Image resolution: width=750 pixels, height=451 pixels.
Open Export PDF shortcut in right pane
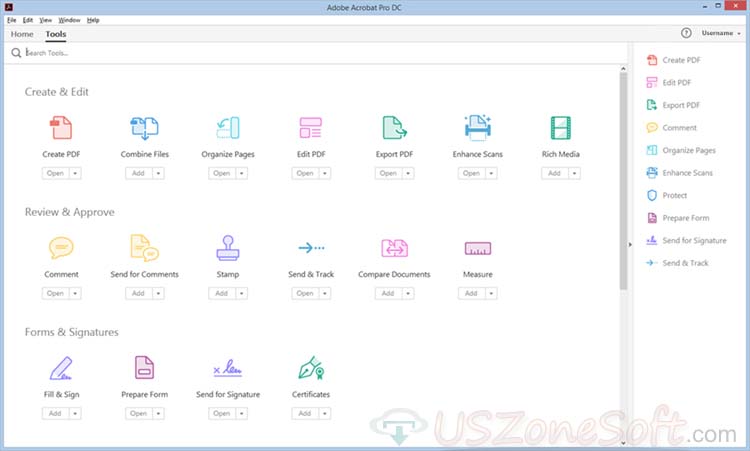coord(673,105)
